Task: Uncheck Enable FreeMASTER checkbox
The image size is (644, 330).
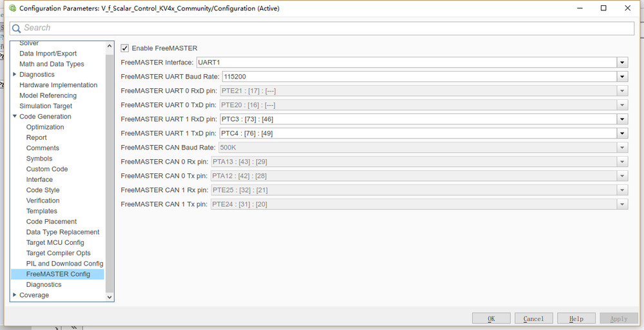Action: tap(125, 48)
